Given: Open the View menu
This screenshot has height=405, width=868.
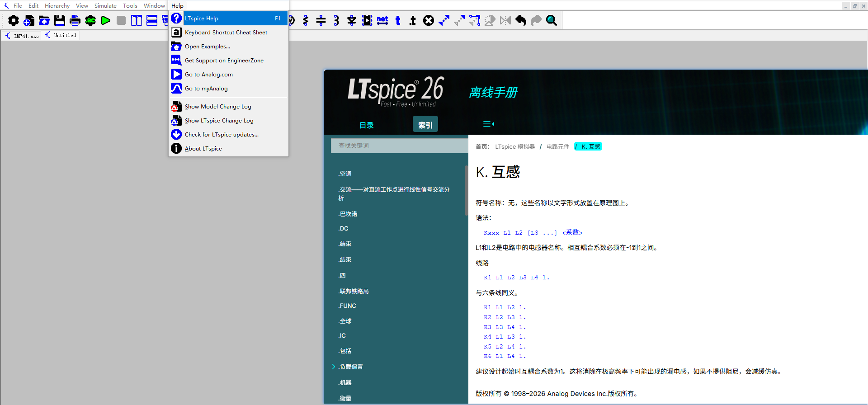Looking at the screenshot, I should tap(82, 5).
